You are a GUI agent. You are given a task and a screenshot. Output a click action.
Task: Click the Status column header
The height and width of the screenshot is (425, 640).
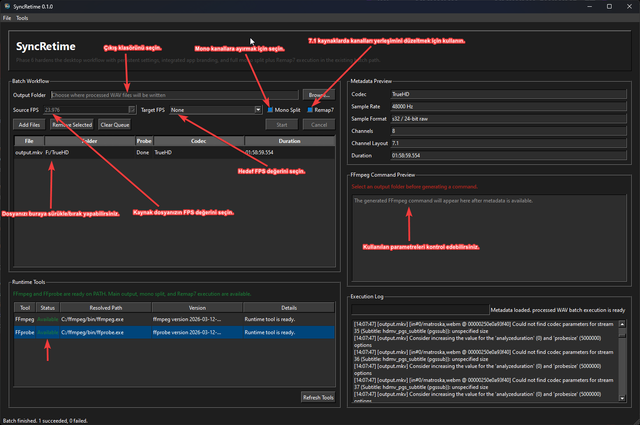[48, 308]
